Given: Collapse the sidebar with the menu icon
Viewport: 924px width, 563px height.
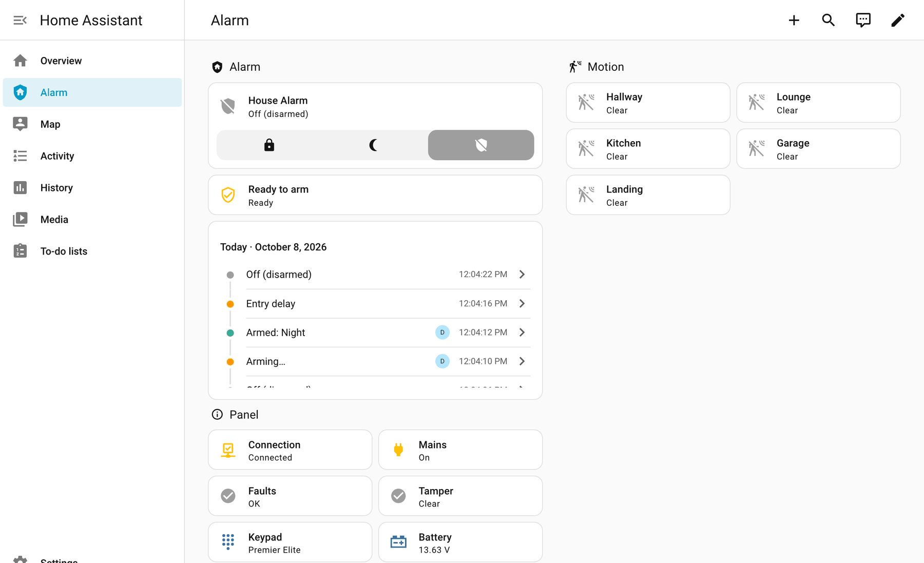Looking at the screenshot, I should [x=20, y=20].
